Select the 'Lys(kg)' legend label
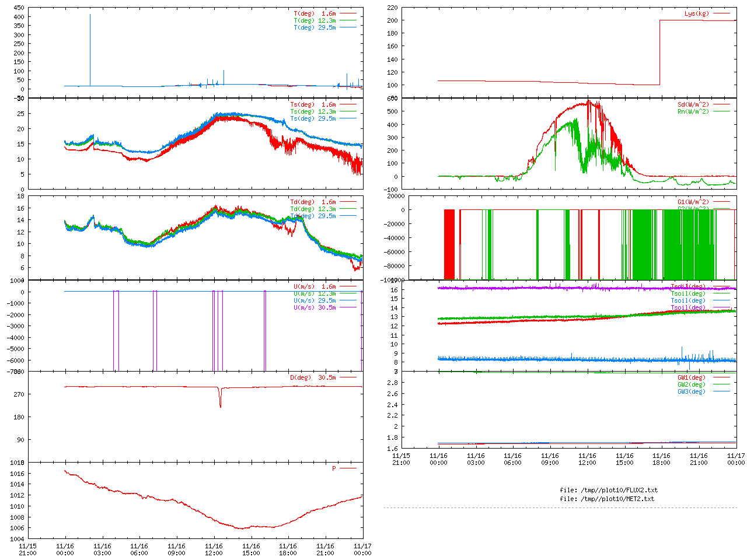747x560 pixels. (x=697, y=13)
